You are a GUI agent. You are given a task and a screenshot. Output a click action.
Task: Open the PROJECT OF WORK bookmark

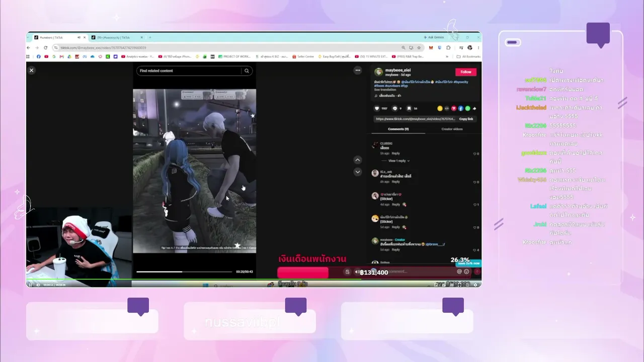click(234, 56)
